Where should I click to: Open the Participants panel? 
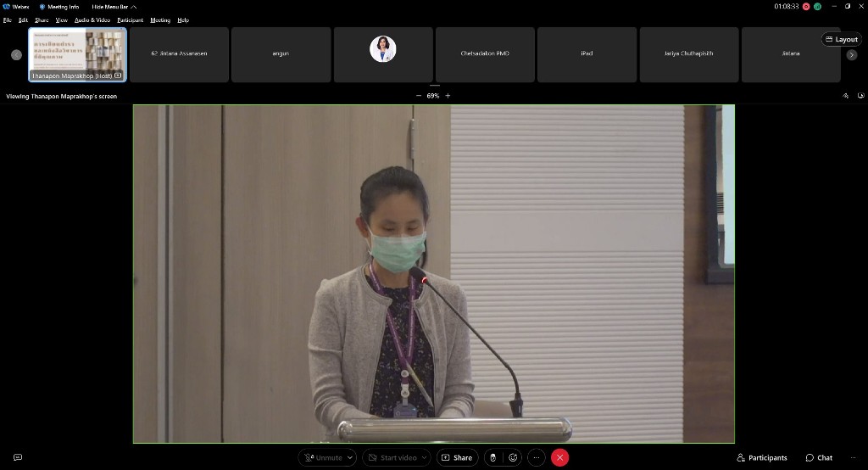(x=762, y=457)
